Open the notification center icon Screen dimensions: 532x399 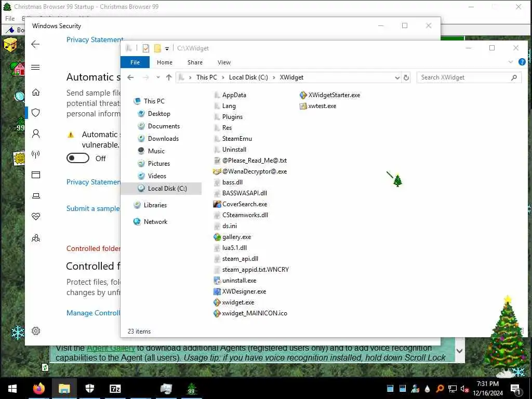515,389
